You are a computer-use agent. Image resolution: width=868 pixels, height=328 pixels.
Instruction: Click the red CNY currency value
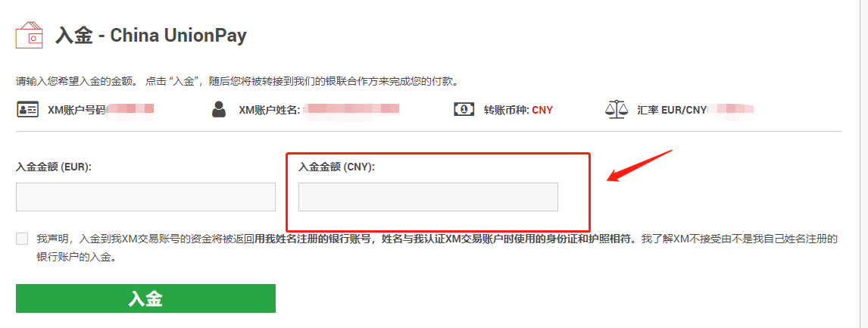coord(542,110)
